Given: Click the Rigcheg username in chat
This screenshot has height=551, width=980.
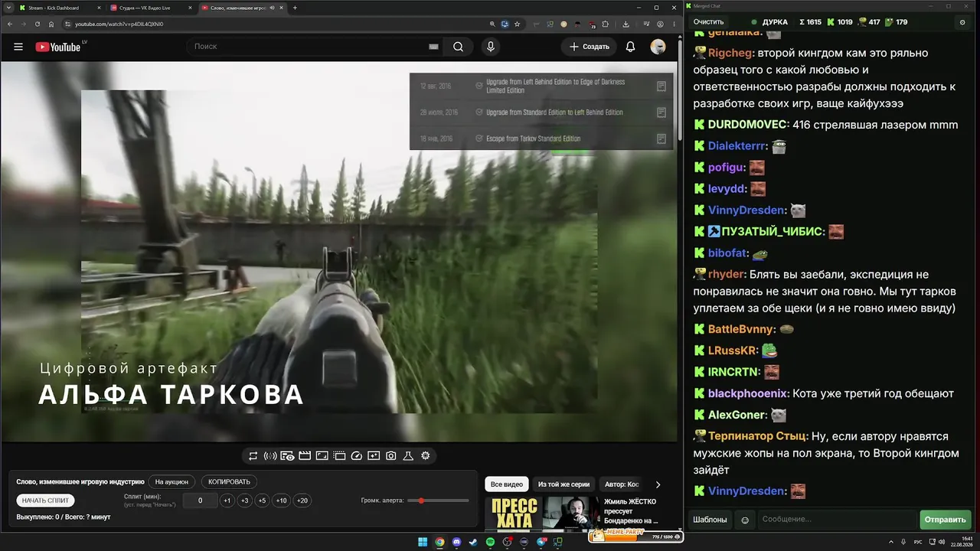Looking at the screenshot, I should pos(730,53).
